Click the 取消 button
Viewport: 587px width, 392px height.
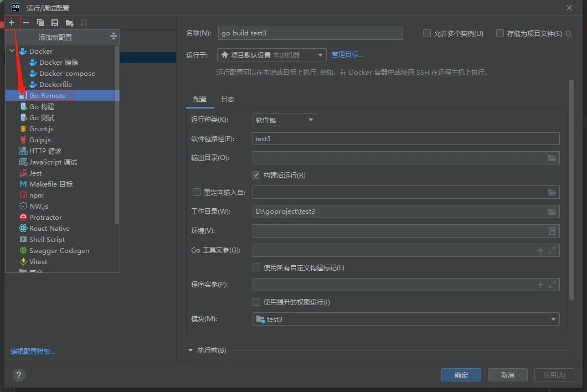click(x=508, y=375)
